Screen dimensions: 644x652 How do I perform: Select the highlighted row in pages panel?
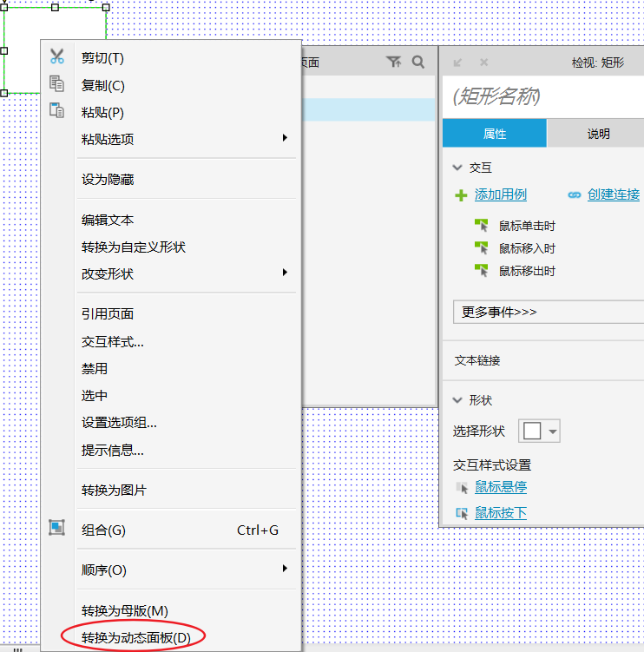[x=369, y=109]
